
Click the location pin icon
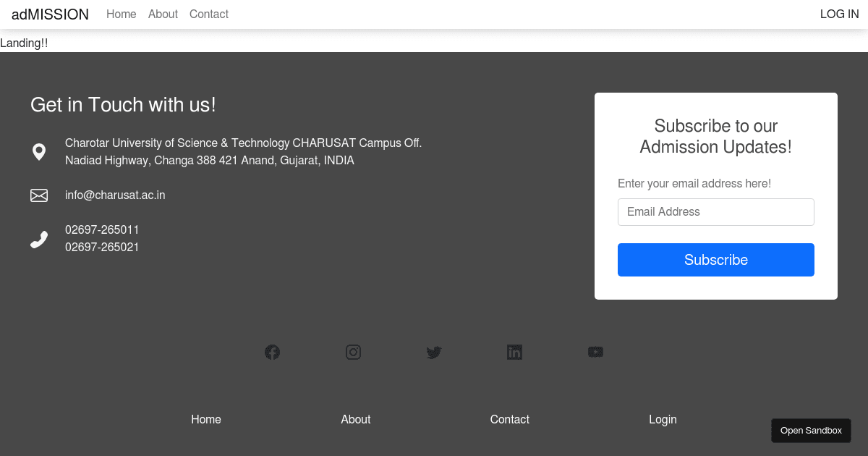coord(39,152)
